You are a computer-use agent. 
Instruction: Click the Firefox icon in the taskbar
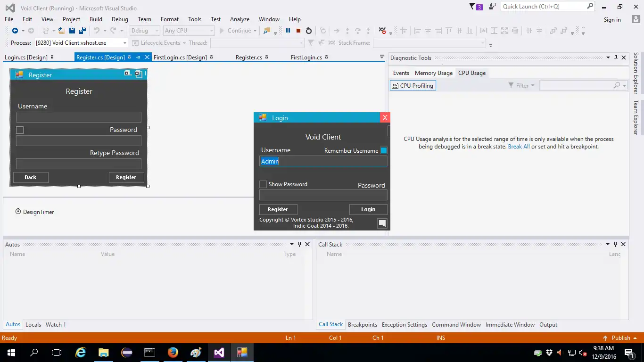[x=173, y=353]
